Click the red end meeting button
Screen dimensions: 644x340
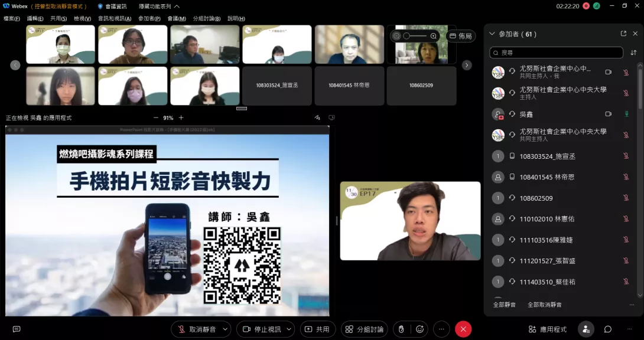(463, 329)
